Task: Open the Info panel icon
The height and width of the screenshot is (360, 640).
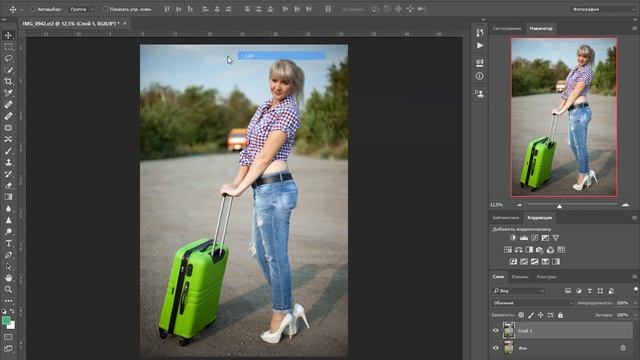Action: pos(480,76)
